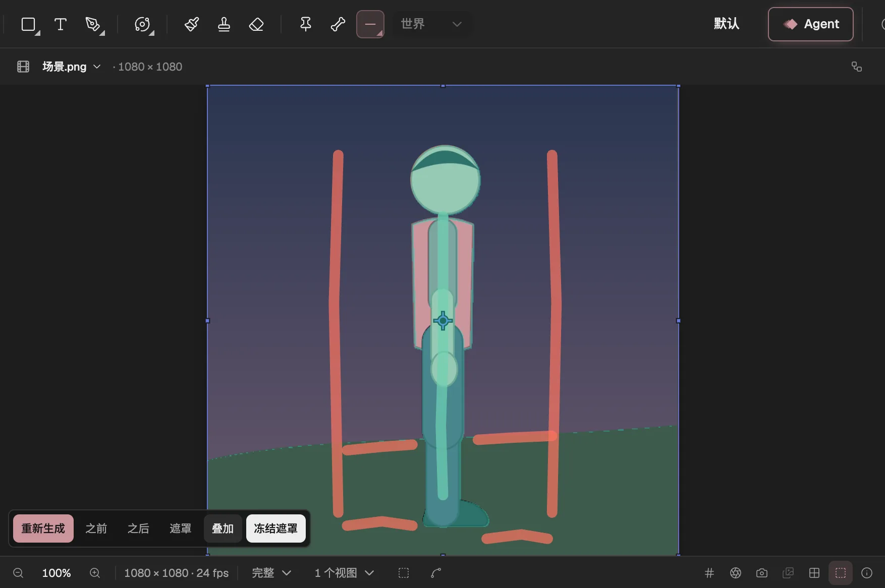Open the 世界 coordinate dropdown

[432, 24]
